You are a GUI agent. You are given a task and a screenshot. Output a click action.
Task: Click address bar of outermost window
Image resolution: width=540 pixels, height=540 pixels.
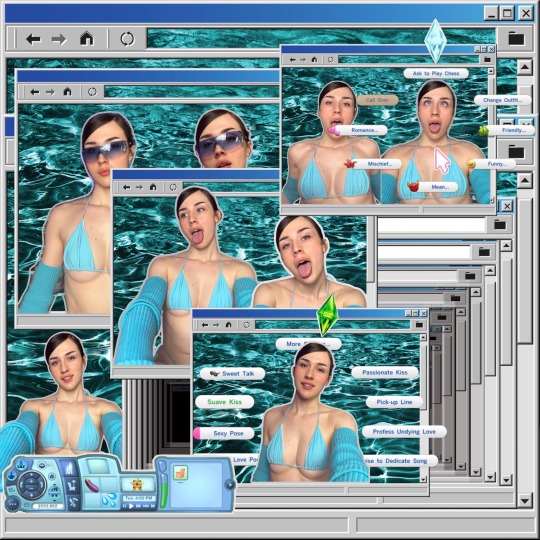point(321,38)
